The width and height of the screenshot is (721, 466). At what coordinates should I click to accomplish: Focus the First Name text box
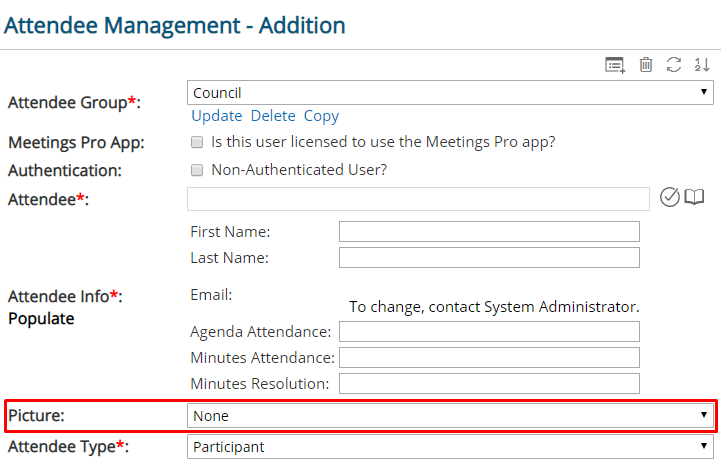click(x=489, y=231)
